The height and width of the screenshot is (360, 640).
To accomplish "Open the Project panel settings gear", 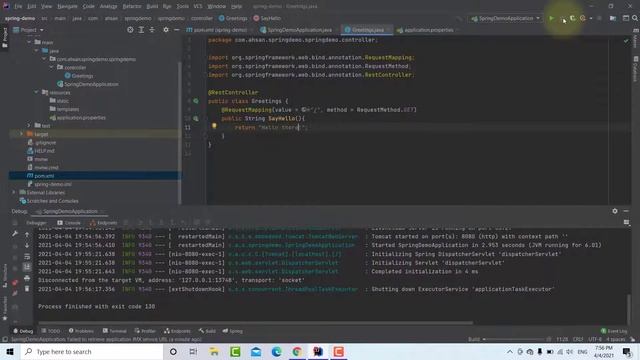I will pos(166,30).
